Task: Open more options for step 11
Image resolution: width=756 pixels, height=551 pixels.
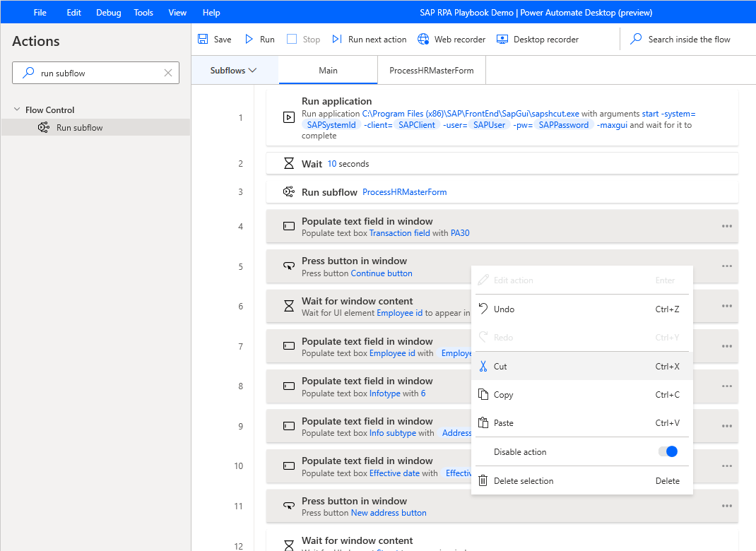Action: pos(727,506)
